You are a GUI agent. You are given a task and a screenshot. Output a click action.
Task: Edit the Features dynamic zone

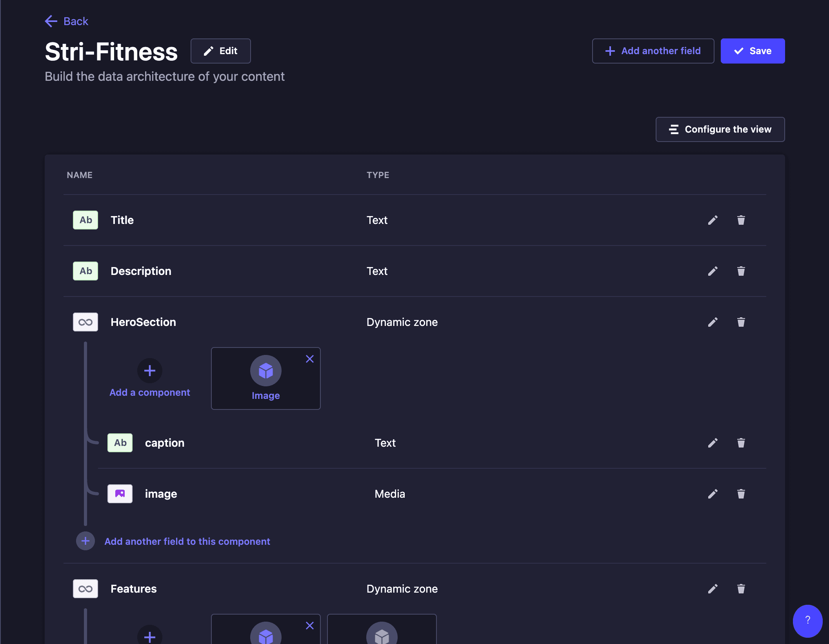coord(713,589)
